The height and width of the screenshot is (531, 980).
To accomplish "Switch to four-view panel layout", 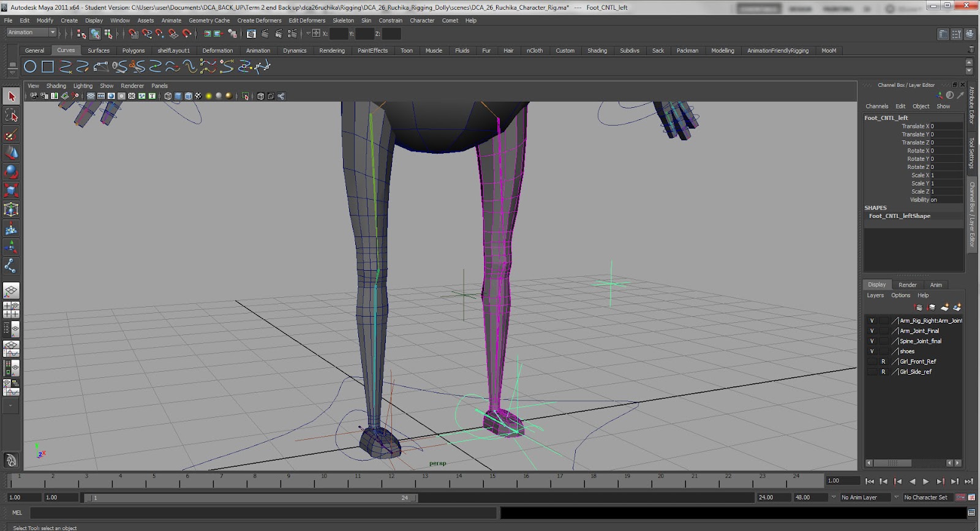I will pyautogui.click(x=11, y=310).
